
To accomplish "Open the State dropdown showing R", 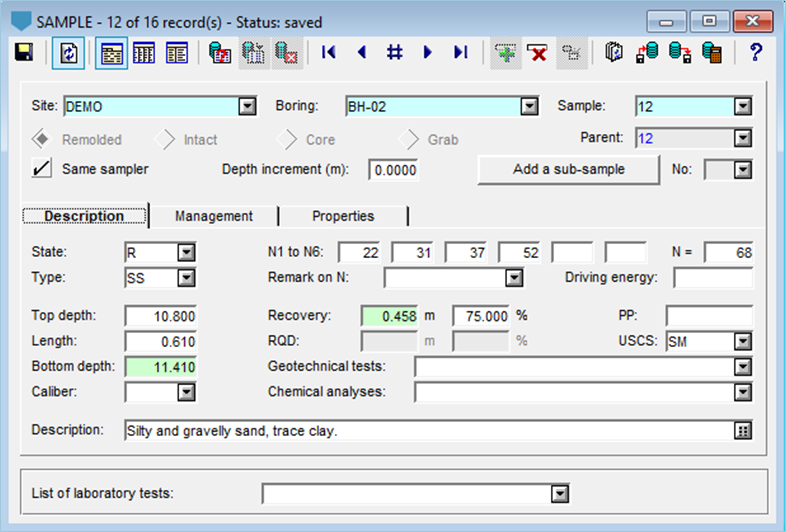I will tap(186, 252).
